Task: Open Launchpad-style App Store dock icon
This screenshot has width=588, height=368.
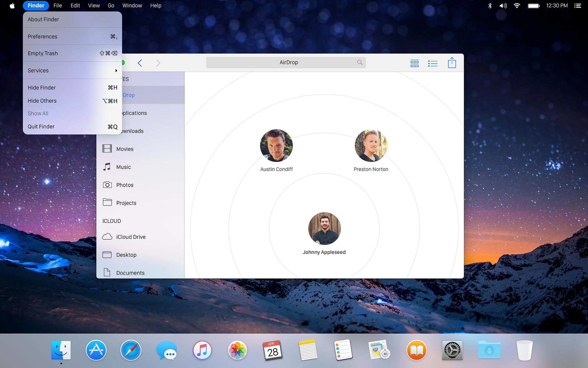Action: pyautogui.click(x=96, y=350)
